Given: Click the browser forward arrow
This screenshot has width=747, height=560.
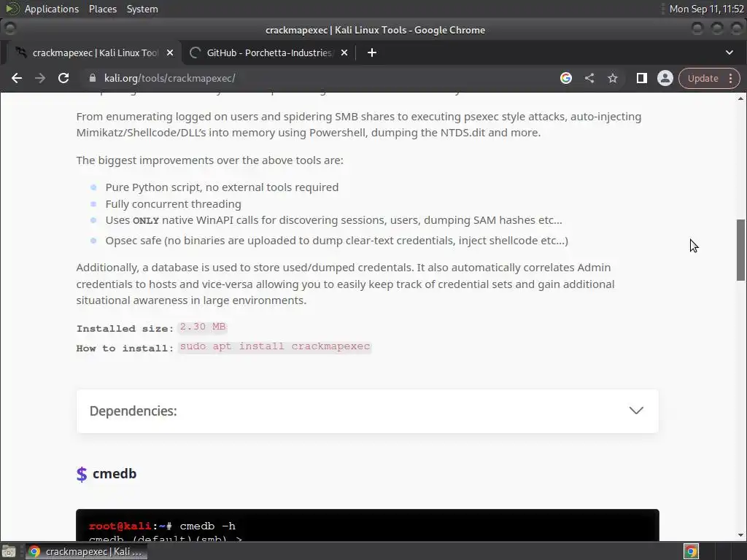Looking at the screenshot, I should [40, 78].
